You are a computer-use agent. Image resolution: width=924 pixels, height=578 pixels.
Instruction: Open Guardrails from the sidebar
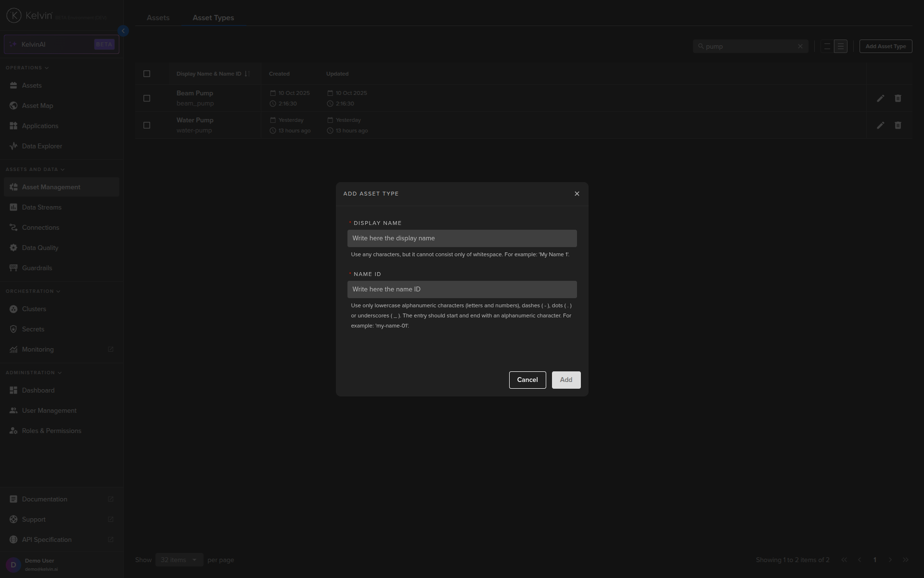[x=37, y=268]
